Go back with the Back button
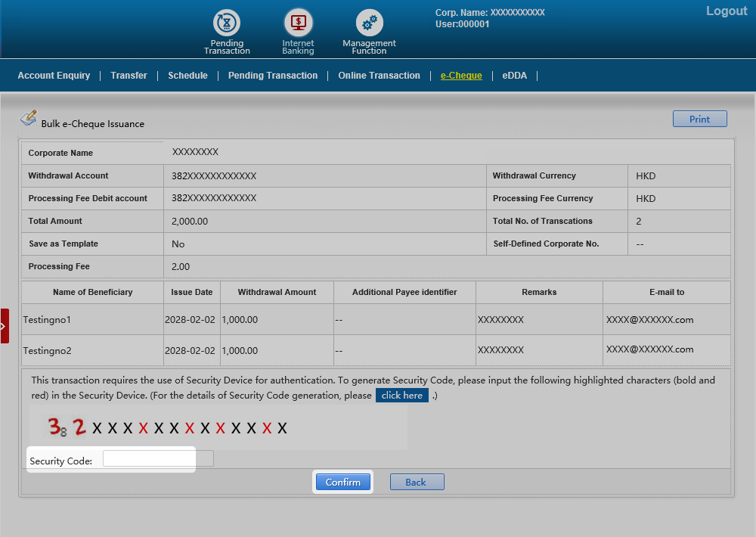Viewport: 756px width, 537px height. click(x=417, y=483)
